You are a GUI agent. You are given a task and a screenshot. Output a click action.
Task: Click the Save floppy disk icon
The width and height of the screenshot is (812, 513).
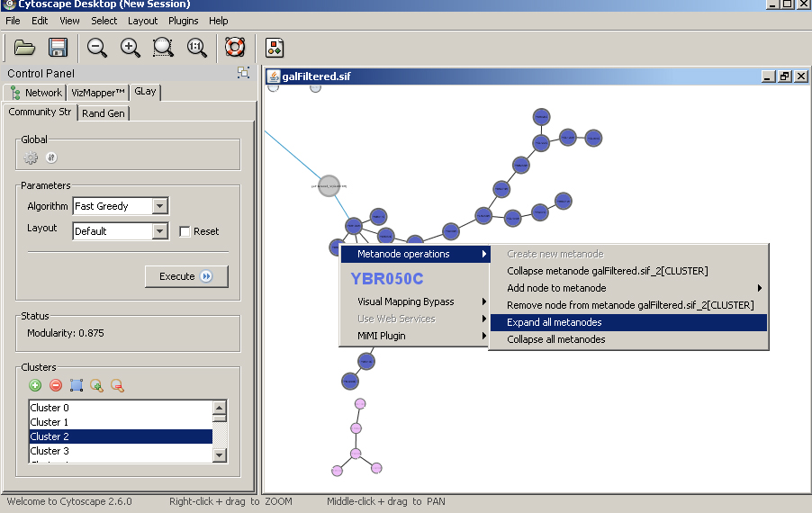59,48
